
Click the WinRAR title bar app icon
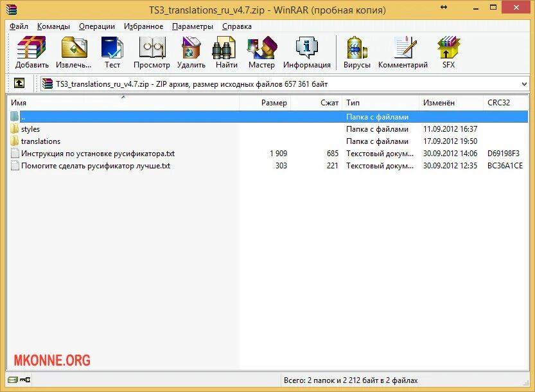[12, 10]
